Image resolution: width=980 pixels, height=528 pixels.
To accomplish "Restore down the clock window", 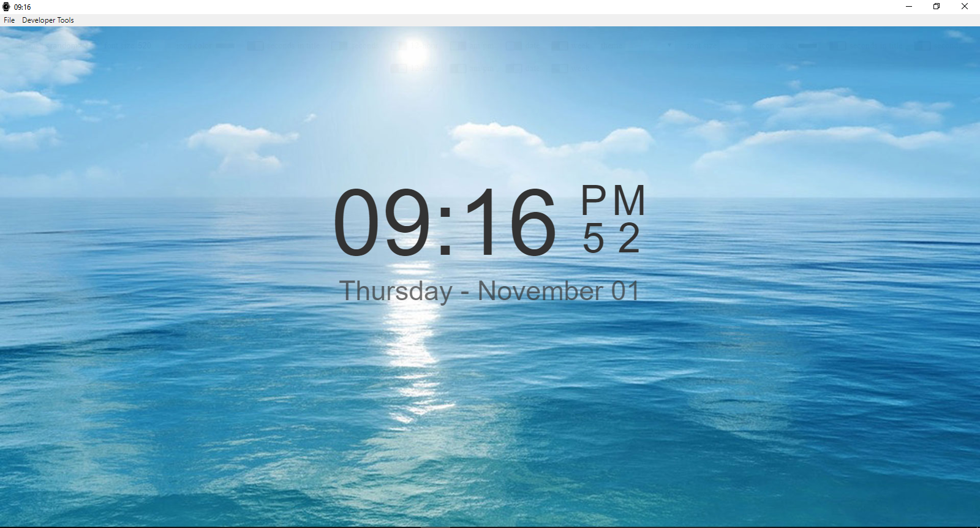I will pos(937,7).
